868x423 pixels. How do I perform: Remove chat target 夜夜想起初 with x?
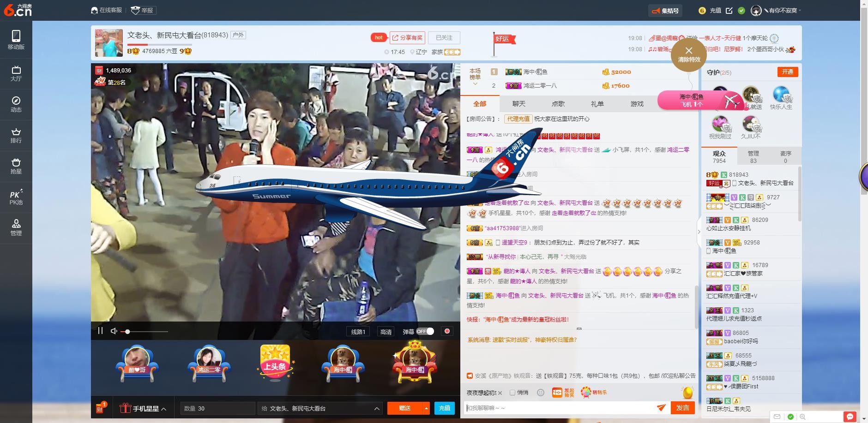[x=500, y=393]
